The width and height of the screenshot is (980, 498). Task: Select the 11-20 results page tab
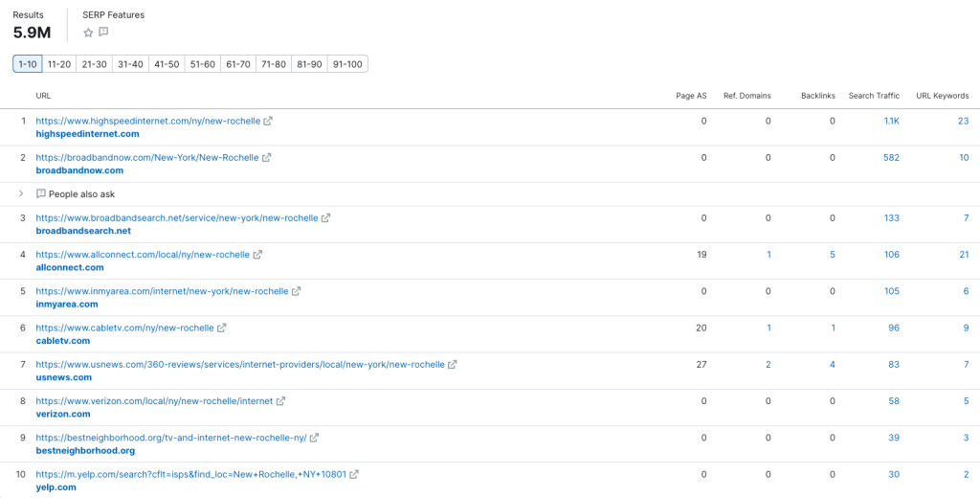click(59, 64)
